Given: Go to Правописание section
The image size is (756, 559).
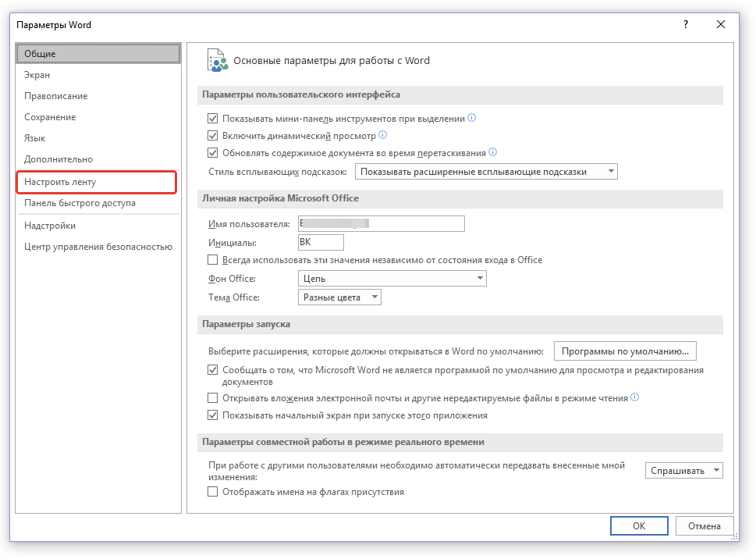Looking at the screenshot, I should click(55, 96).
